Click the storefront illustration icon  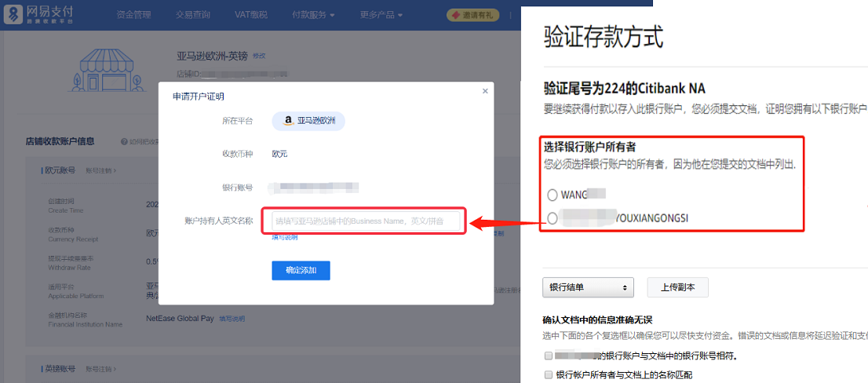coord(100,68)
